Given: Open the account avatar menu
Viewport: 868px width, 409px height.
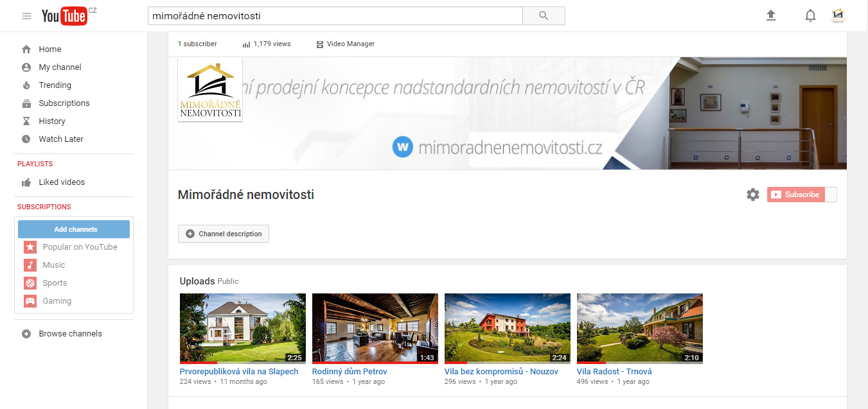Looking at the screenshot, I should coord(837,15).
